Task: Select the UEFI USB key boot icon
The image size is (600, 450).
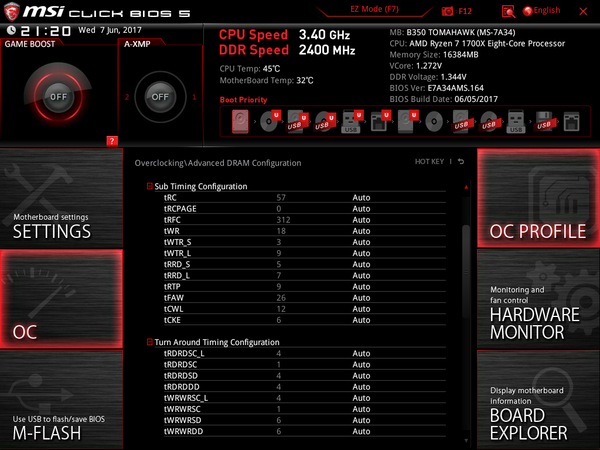Action: coord(352,122)
